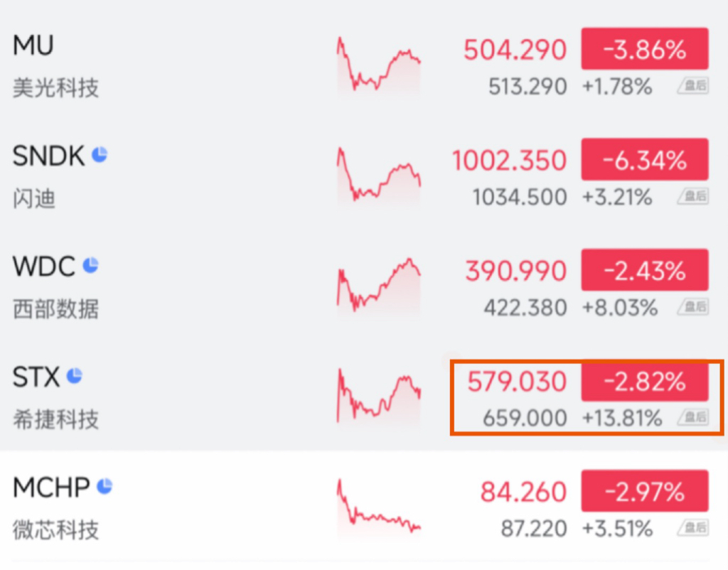
Task: Click the pie icon beside MCHP
Action: tap(105, 486)
